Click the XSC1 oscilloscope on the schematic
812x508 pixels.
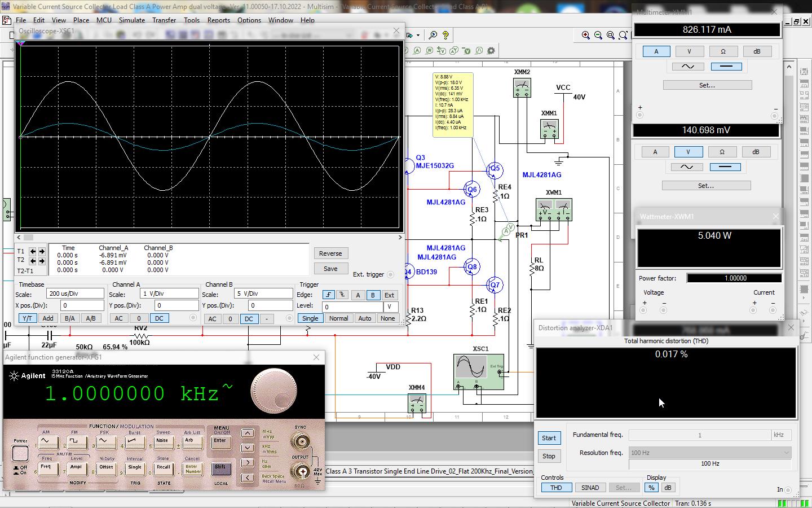click(479, 371)
